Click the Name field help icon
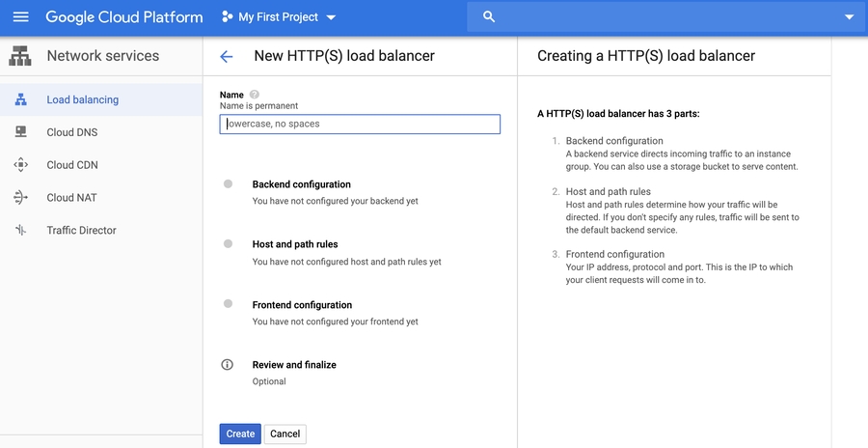This screenshot has width=868, height=448. pyautogui.click(x=255, y=95)
